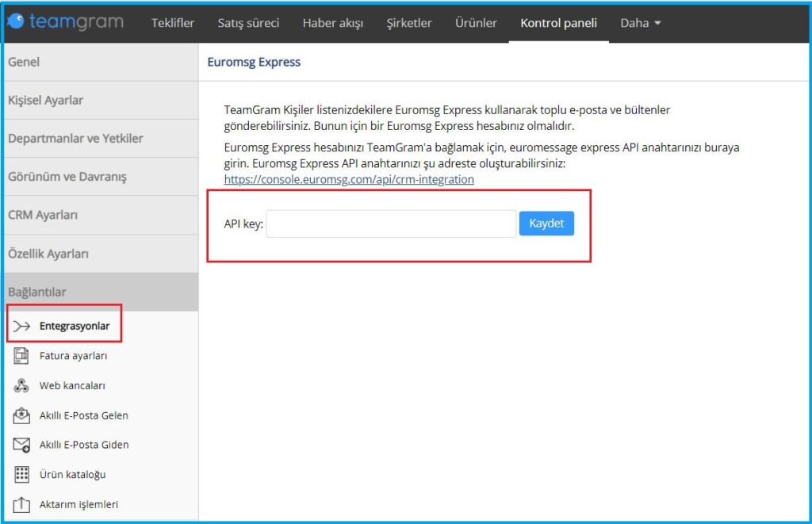Select Web kancaları in the sidebar
The width and height of the screenshot is (812, 524).
[72, 386]
